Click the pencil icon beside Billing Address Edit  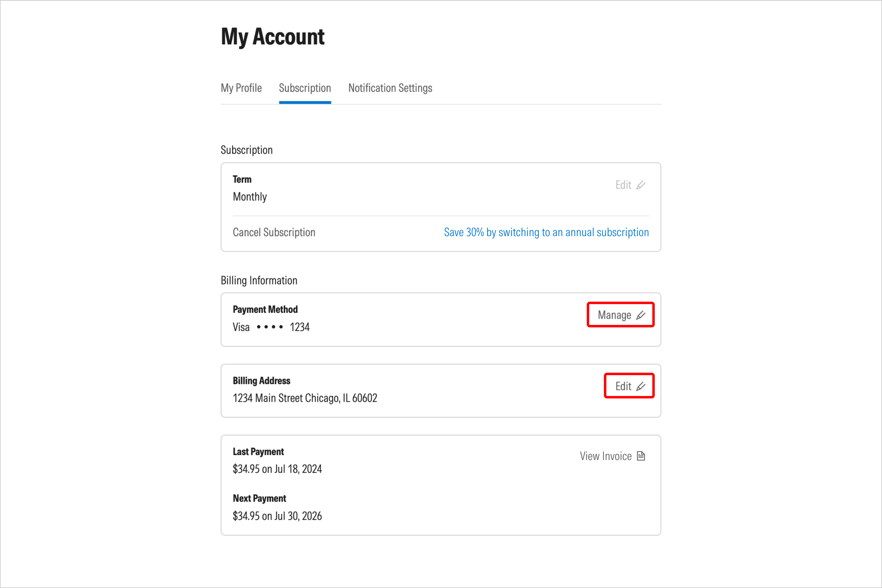coord(641,386)
